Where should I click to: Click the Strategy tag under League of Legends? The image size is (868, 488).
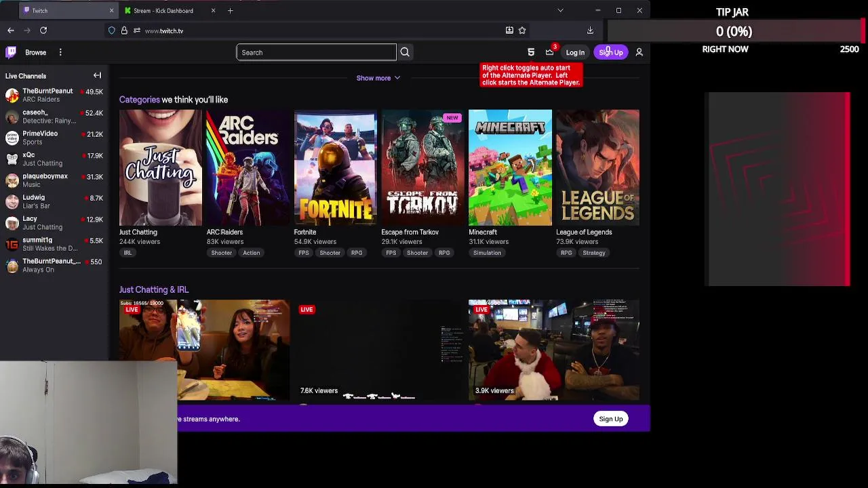pos(594,253)
